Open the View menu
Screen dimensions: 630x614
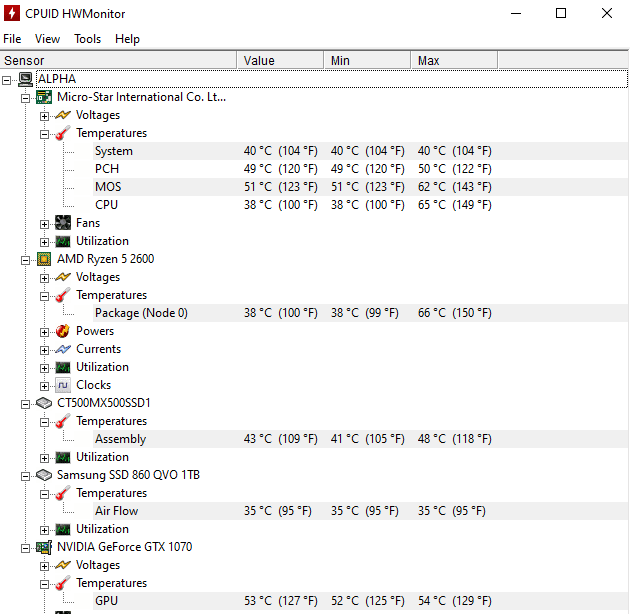point(47,39)
